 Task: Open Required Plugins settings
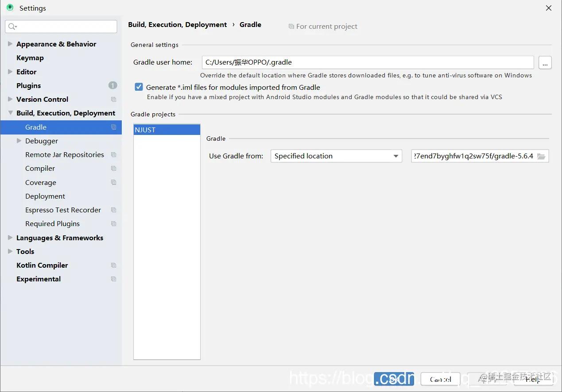[53, 224]
